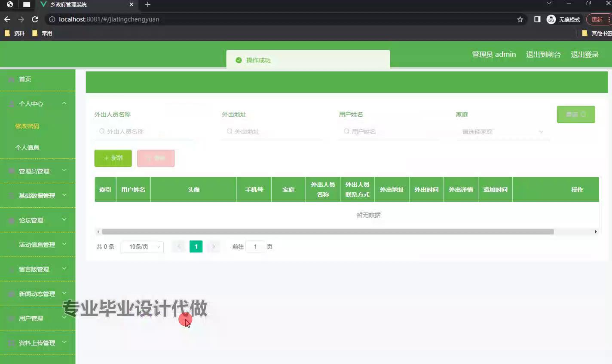The image size is (612, 364).
Task: Open the browser side panel icon
Action: (x=537, y=19)
